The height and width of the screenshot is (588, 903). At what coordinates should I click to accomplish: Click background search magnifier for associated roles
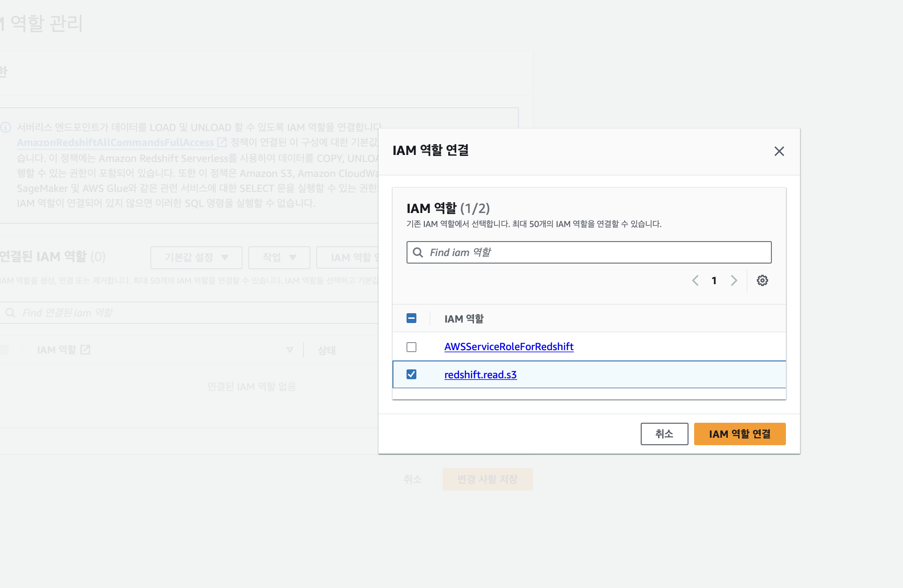[x=10, y=313]
